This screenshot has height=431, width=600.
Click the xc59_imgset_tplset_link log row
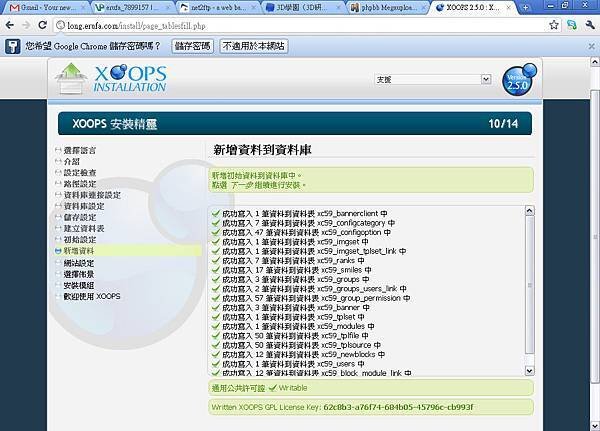pos(309,251)
